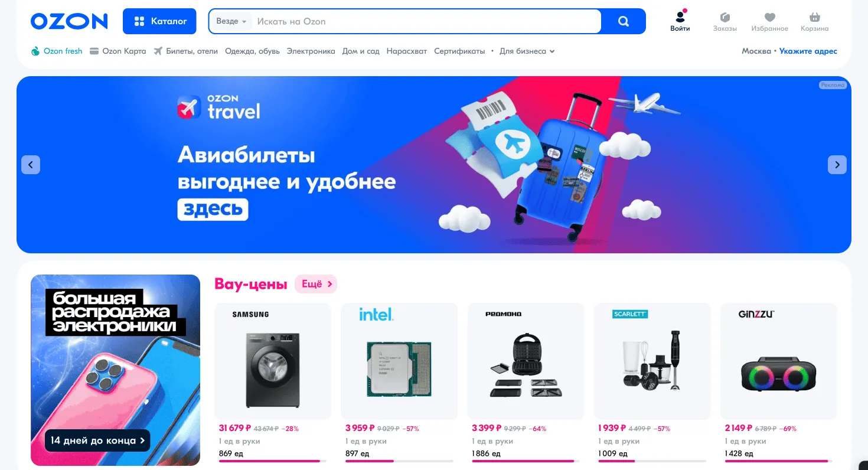Show previous banner slide arrow
Viewport: 868px width, 470px height.
click(x=31, y=164)
